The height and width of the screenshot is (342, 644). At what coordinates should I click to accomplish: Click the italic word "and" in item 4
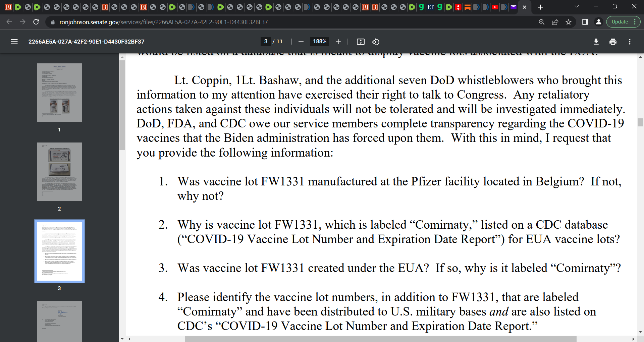[499, 311]
